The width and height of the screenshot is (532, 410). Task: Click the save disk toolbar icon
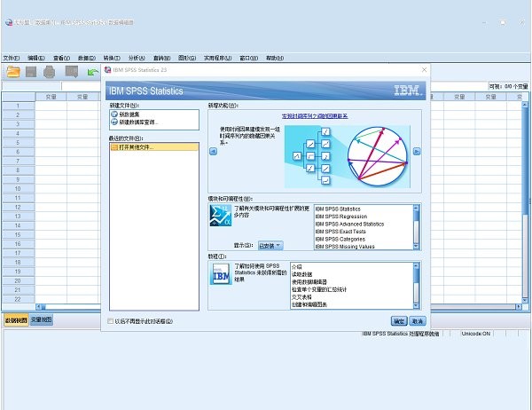(x=32, y=72)
